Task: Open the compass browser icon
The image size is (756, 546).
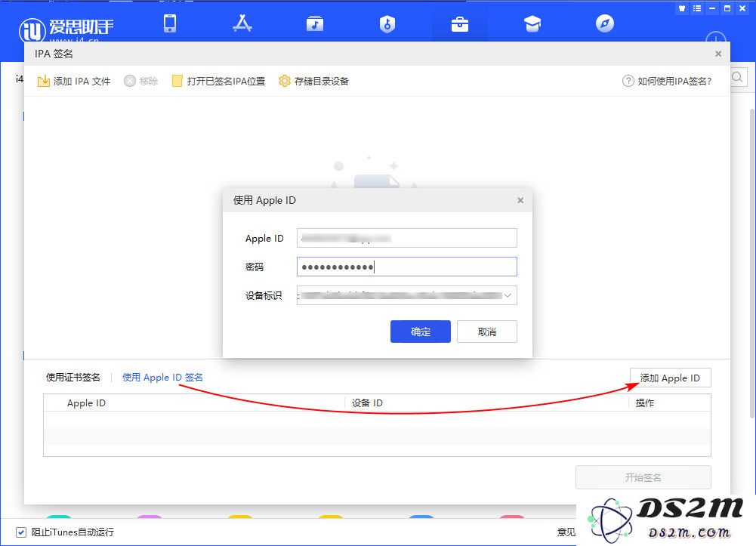Action: click(x=605, y=23)
